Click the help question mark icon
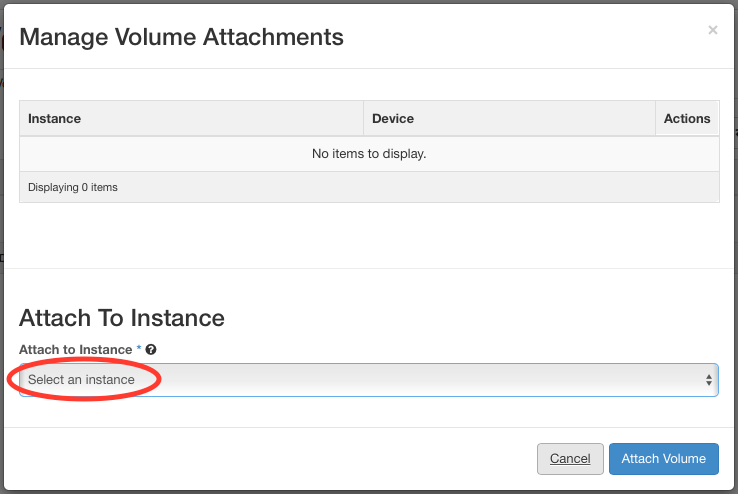The width and height of the screenshot is (738, 494). [151, 349]
